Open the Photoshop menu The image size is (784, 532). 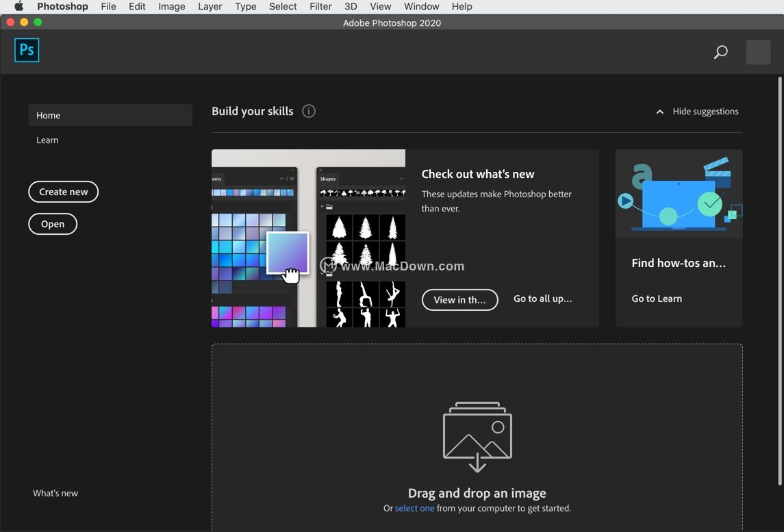tap(62, 6)
